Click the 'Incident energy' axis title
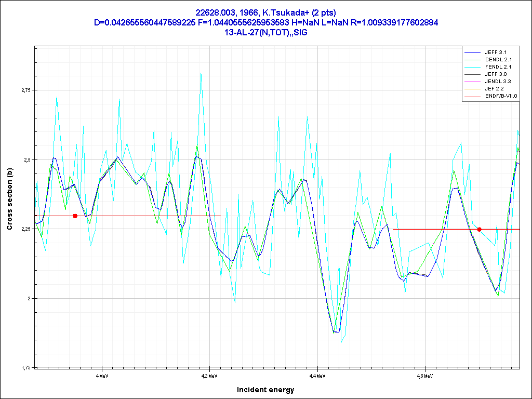Viewport: 532px width, 399px height. pos(265,390)
